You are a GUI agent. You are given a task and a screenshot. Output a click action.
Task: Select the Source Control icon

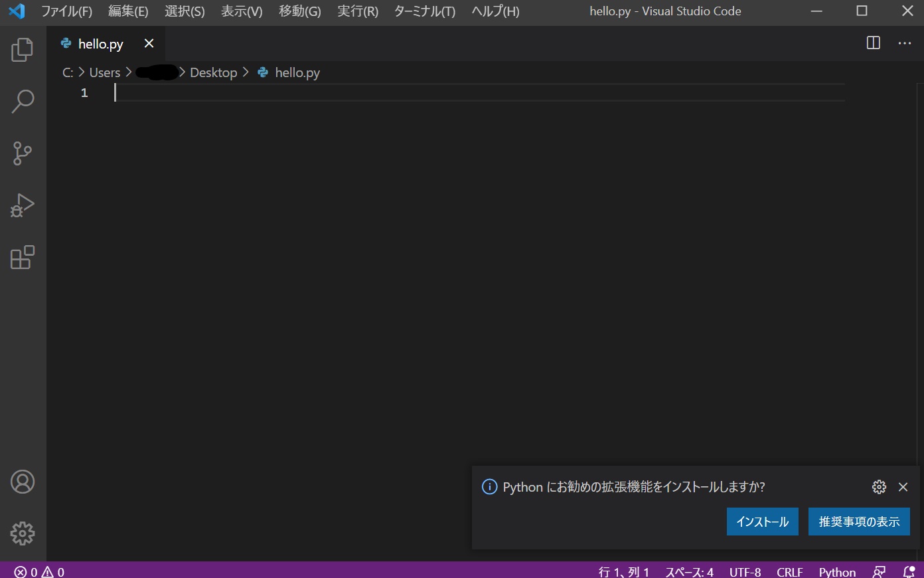22,153
